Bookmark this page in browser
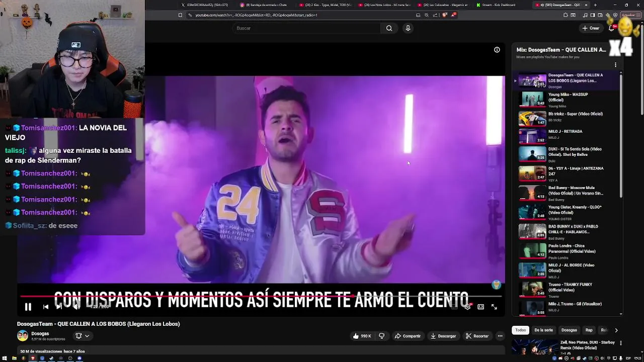This screenshot has height=362, width=644. pos(180,15)
